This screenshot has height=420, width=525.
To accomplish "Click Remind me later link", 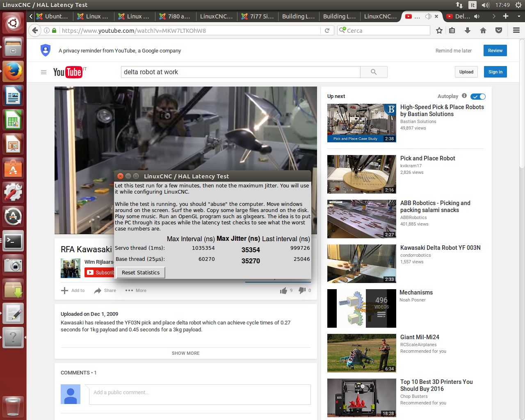I will pos(454,50).
